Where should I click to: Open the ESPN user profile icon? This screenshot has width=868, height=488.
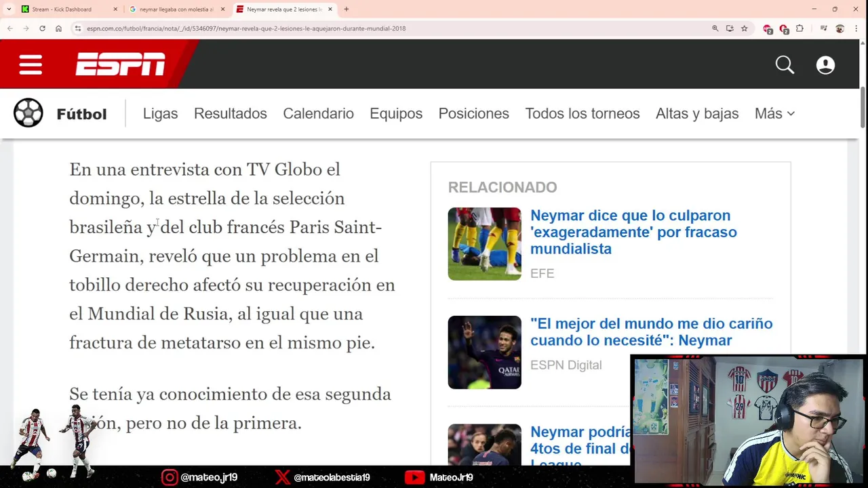tap(825, 65)
